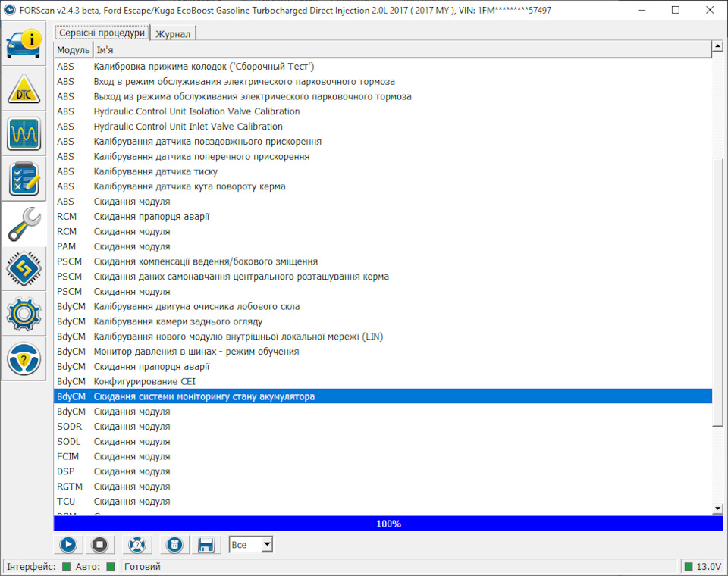Select Калібрування датчика повздовжнього прискорення

(x=383, y=142)
